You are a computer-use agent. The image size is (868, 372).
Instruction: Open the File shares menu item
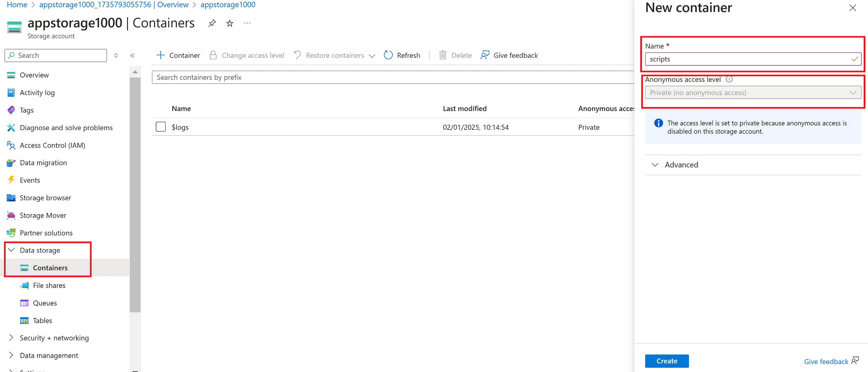[x=49, y=285]
